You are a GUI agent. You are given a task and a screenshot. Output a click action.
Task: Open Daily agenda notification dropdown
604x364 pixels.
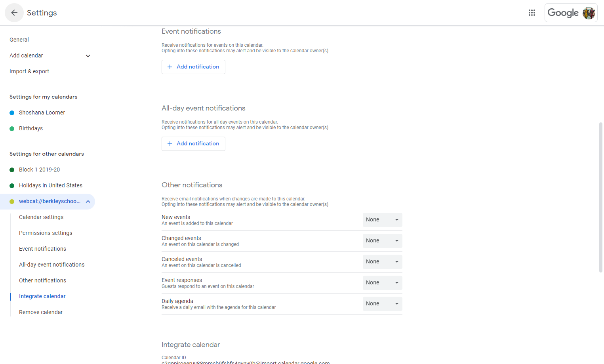click(382, 304)
